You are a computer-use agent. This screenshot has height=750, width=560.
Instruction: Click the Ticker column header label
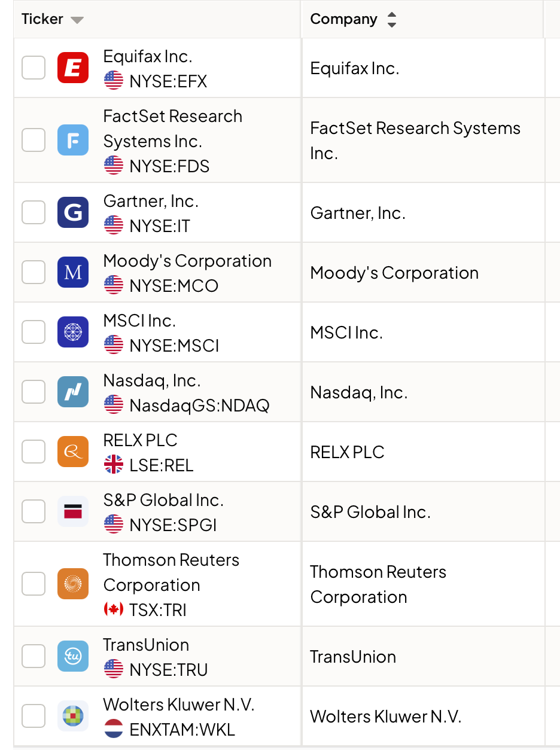42,19
